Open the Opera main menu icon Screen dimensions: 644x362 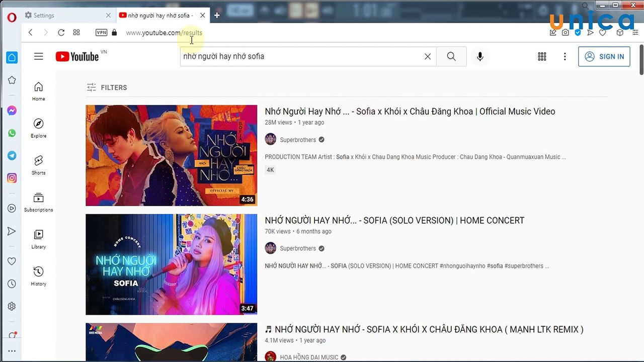coord(12,17)
